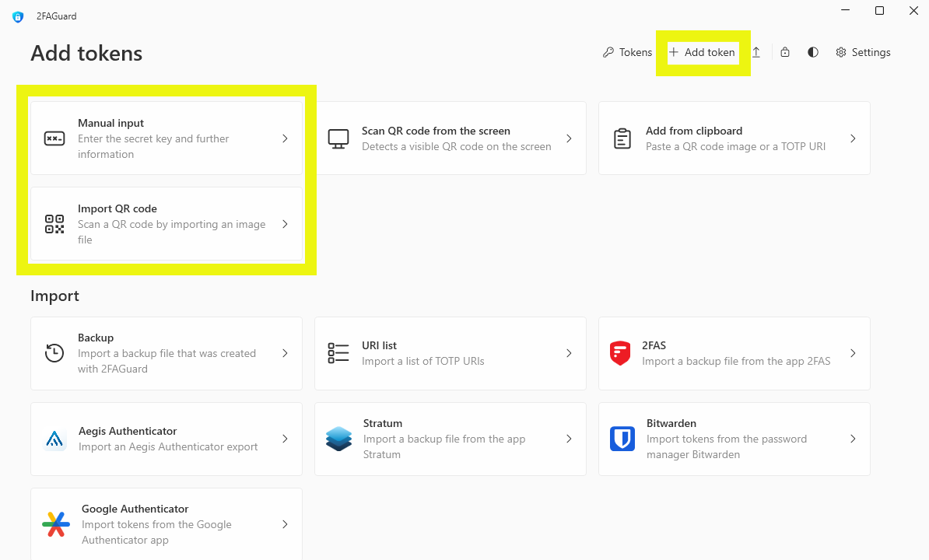
Task: Toggle the light/dark theme icon
Action: tap(813, 52)
